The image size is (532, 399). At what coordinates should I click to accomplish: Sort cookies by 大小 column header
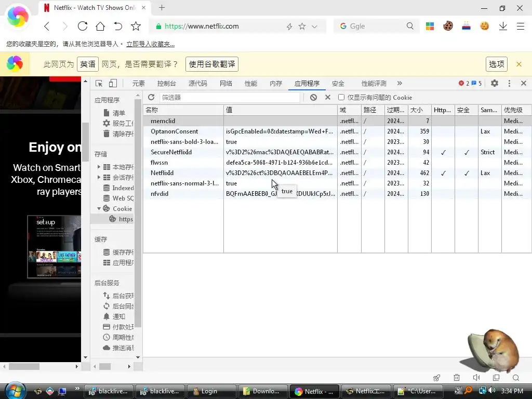[x=420, y=110]
